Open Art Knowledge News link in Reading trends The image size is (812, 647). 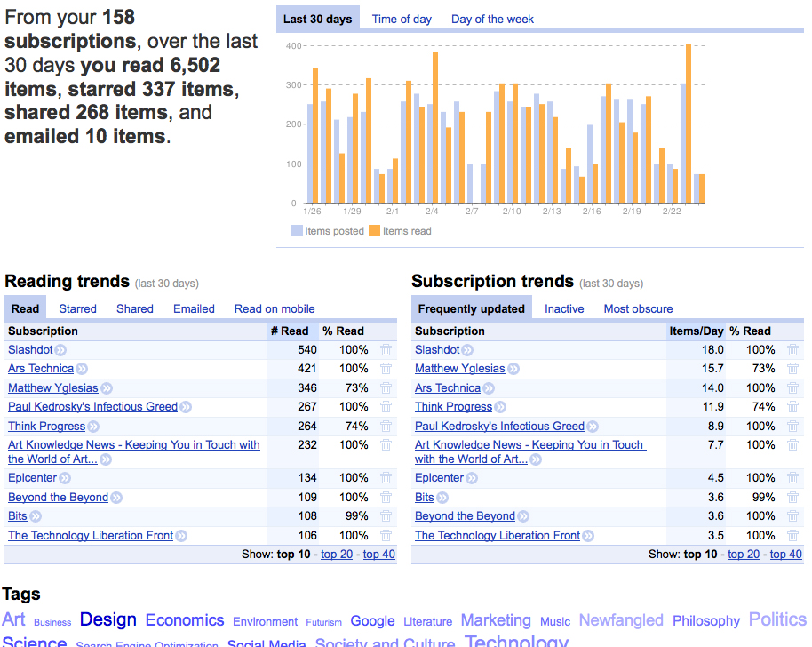point(133,451)
